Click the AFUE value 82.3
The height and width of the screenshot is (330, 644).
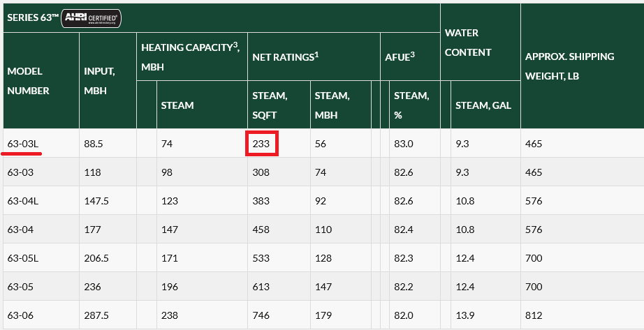click(x=404, y=258)
